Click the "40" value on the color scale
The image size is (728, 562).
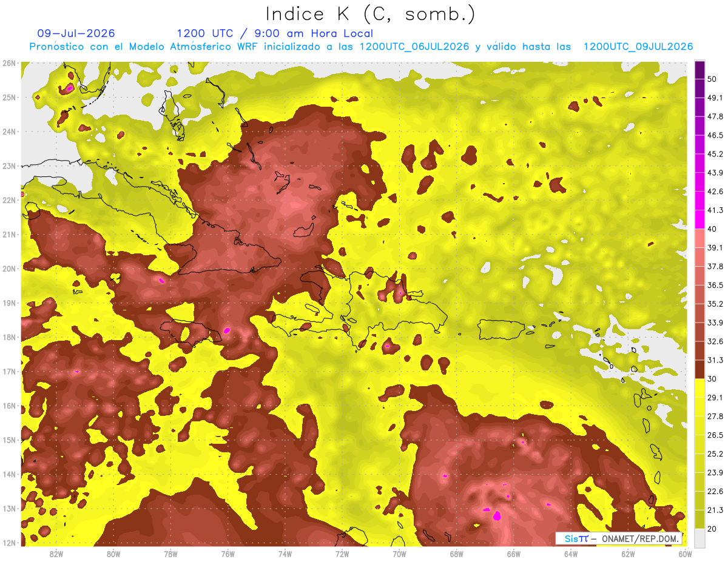[713, 229]
